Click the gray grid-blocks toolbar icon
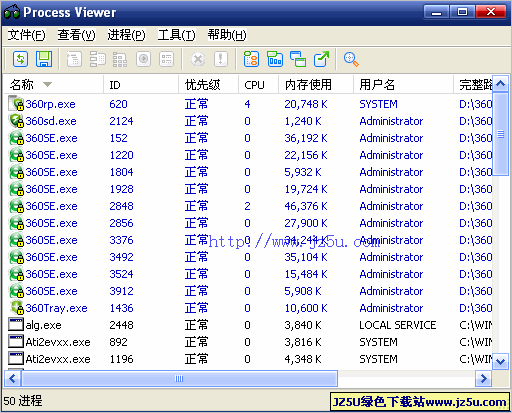The image size is (512, 413). click(120, 59)
